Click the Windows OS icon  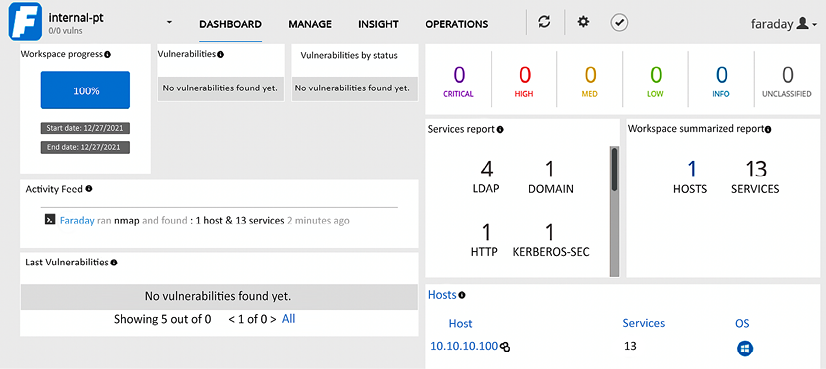[745, 348]
